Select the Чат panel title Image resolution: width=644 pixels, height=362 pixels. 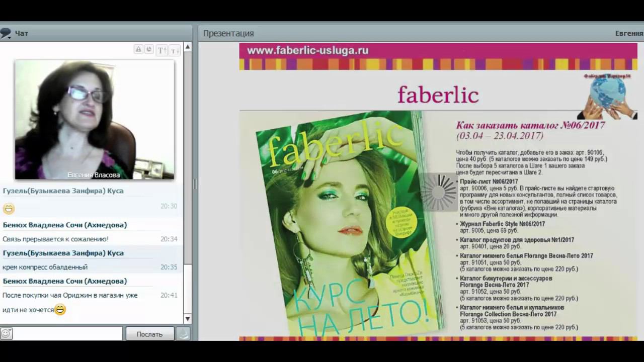click(x=22, y=33)
